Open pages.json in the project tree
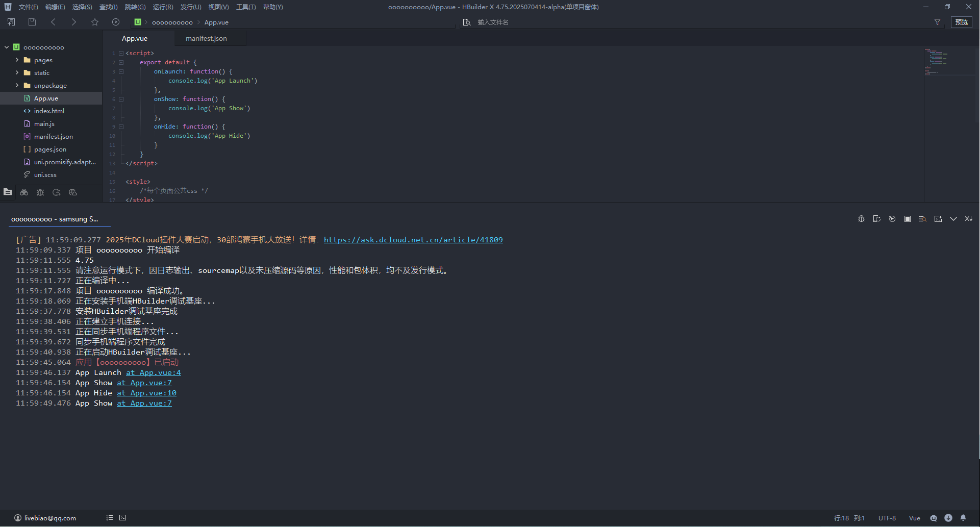Screen dimensions: 980x527 pos(50,149)
